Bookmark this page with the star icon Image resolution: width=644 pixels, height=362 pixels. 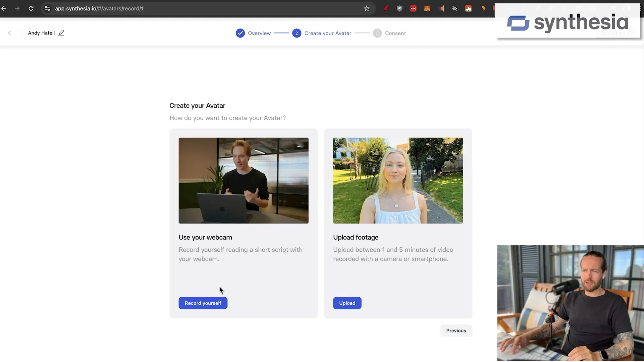367,8
